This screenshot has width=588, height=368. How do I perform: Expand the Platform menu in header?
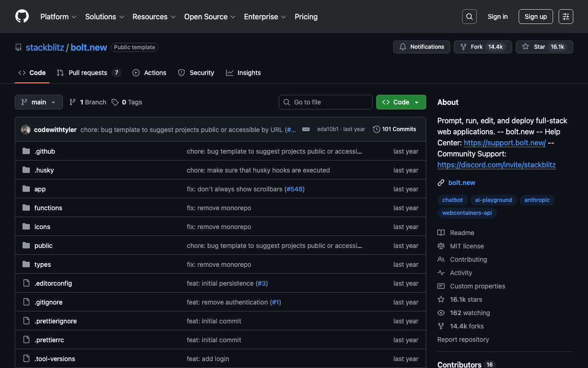tap(58, 17)
